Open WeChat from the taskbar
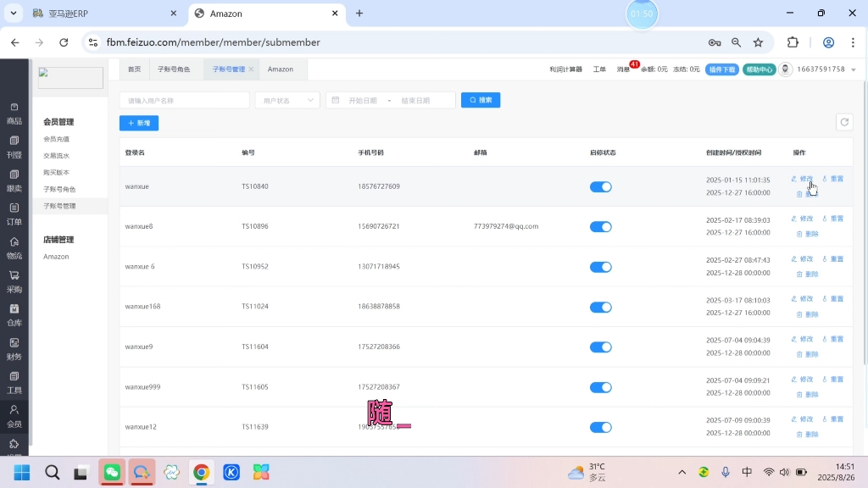Viewport: 868px width, 488px height. point(112,472)
